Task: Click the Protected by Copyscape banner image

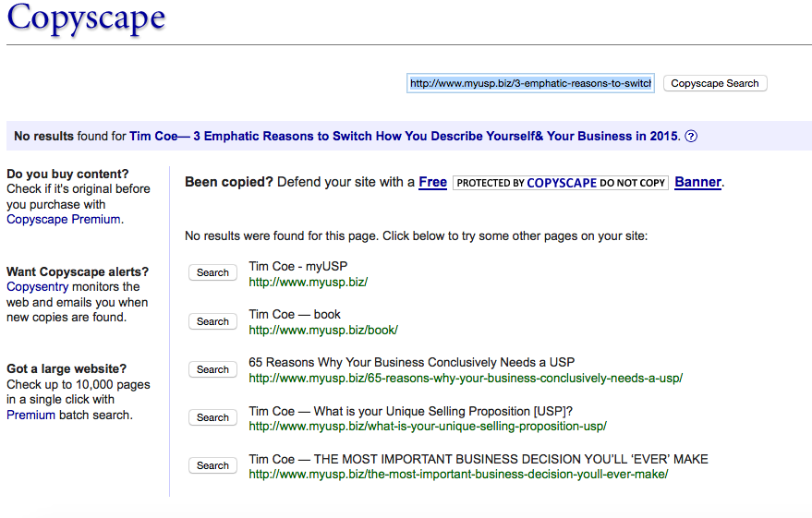Action: (561, 183)
